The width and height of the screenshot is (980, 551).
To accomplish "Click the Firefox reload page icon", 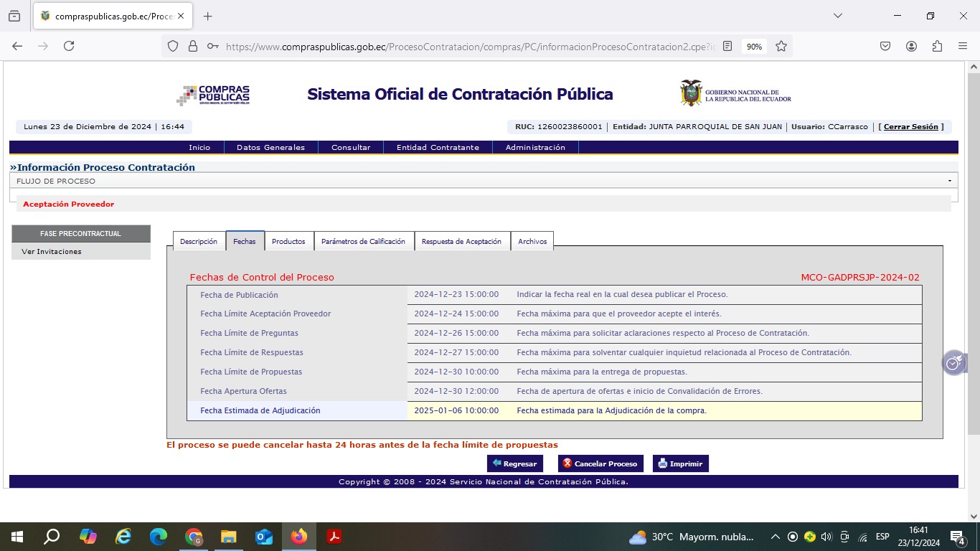I will [69, 46].
